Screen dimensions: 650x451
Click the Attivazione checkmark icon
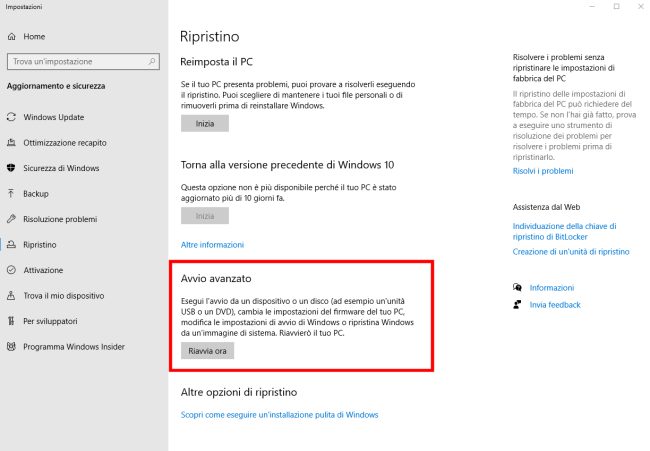[12, 270]
